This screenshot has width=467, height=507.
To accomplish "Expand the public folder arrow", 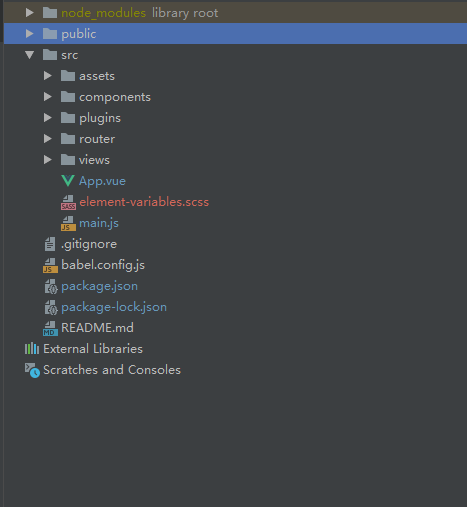I will tap(30, 34).
